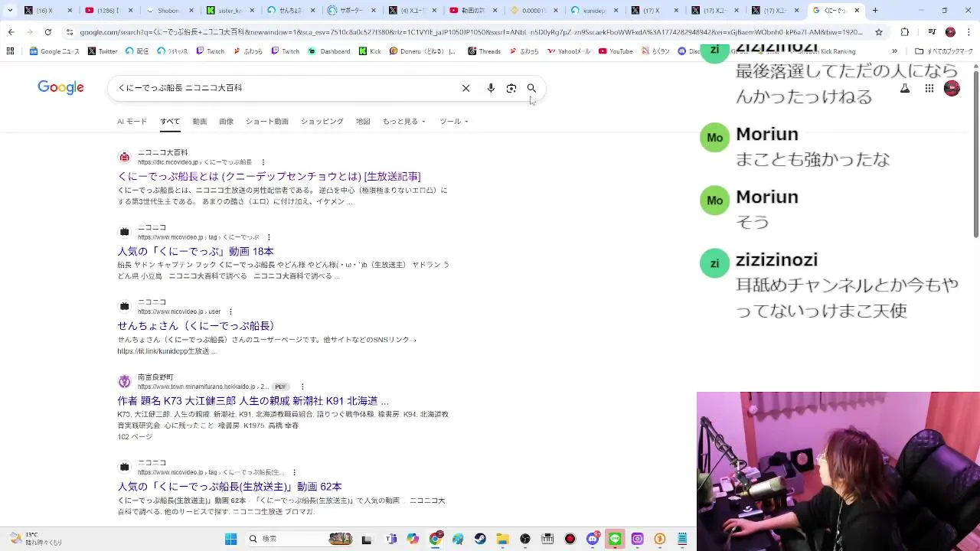Launch Steam from the taskbar
Viewport: 980px width, 551px height.
point(480,539)
